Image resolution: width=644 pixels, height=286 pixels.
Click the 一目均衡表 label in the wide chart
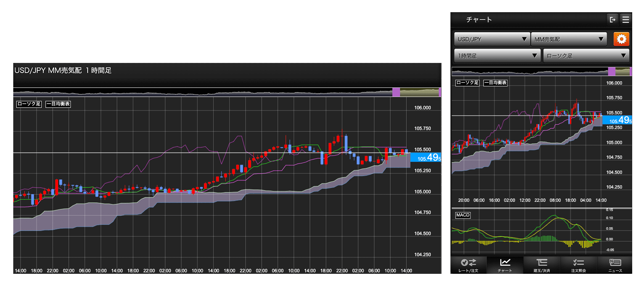(x=58, y=104)
